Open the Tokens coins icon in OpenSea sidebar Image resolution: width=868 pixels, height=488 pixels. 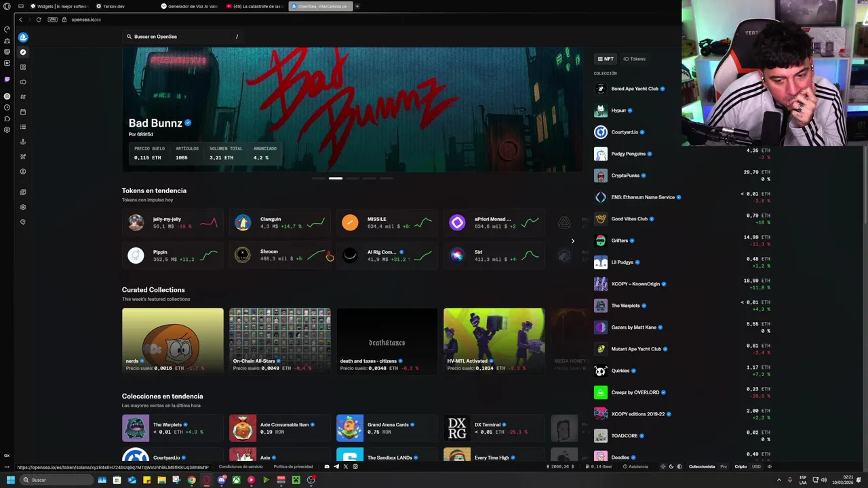(23, 82)
